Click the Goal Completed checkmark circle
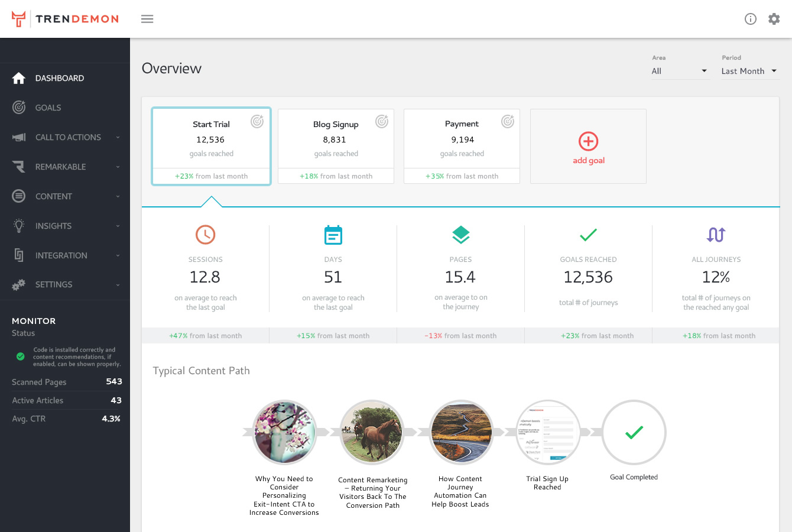 634,432
